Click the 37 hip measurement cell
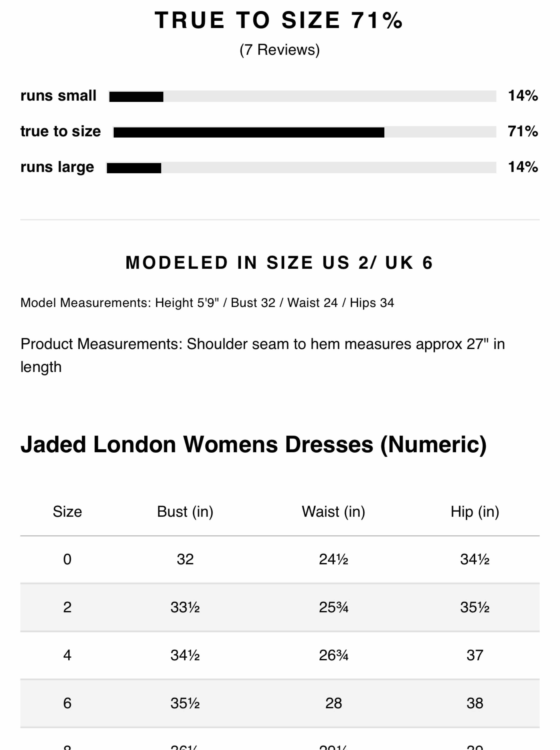Image resolution: width=560 pixels, height=750 pixels. coord(475,655)
